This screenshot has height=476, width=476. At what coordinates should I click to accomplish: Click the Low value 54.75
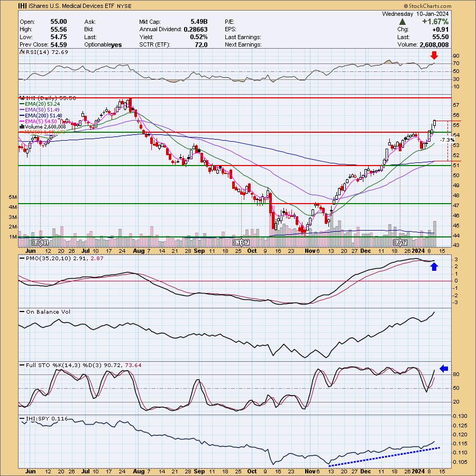(59, 37)
